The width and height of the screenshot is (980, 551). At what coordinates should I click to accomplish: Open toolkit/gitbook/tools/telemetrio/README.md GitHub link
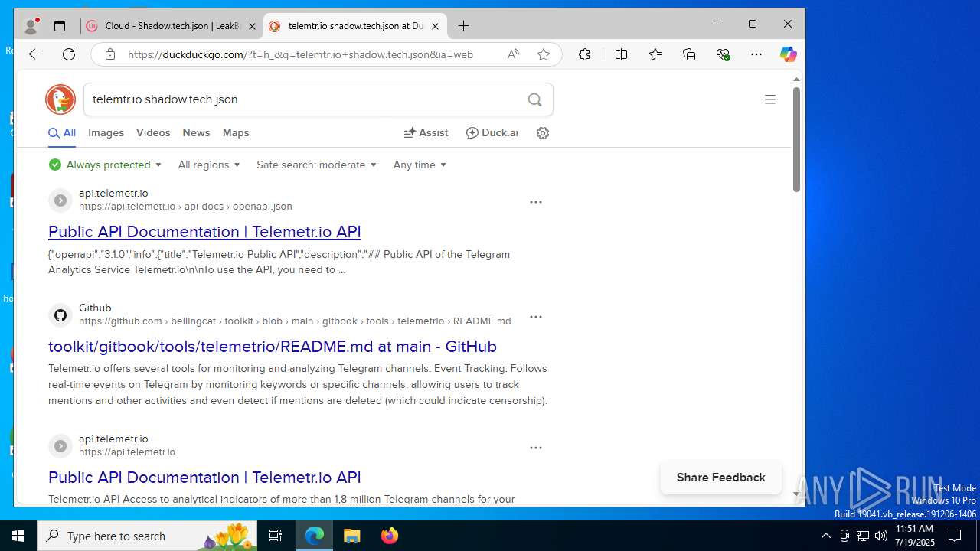pyautogui.click(x=273, y=347)
